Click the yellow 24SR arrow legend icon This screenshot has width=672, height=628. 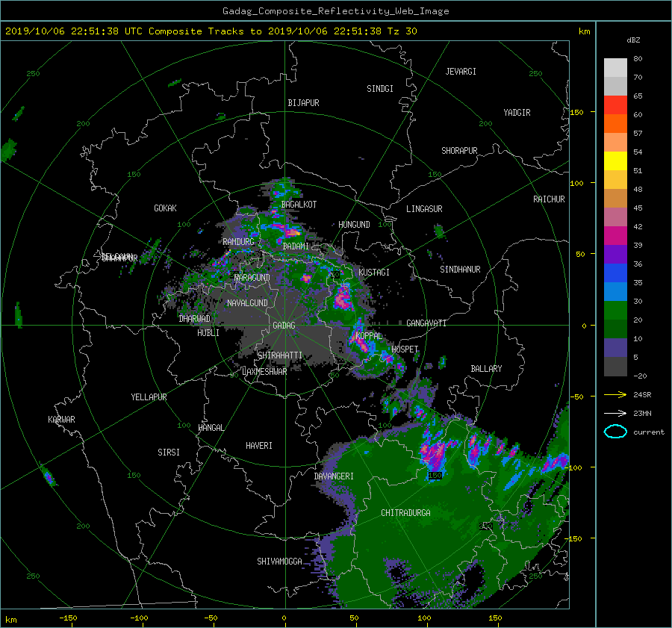(615, 394)
